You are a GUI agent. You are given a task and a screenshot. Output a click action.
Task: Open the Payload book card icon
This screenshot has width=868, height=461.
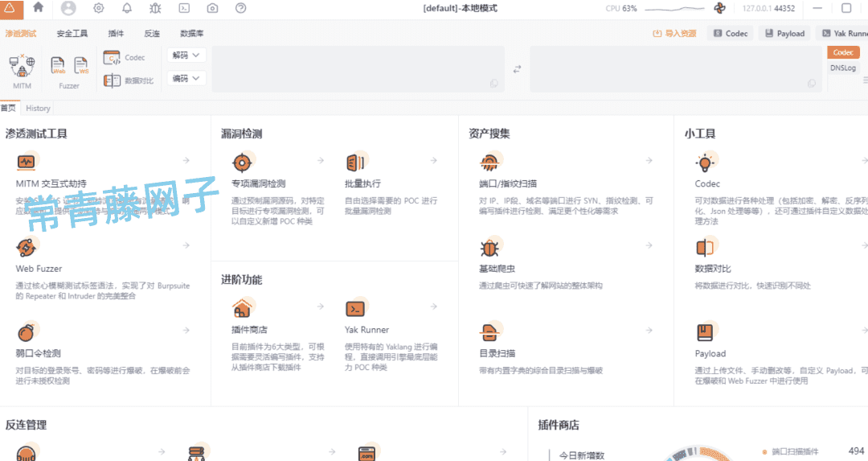pos(706,332)
